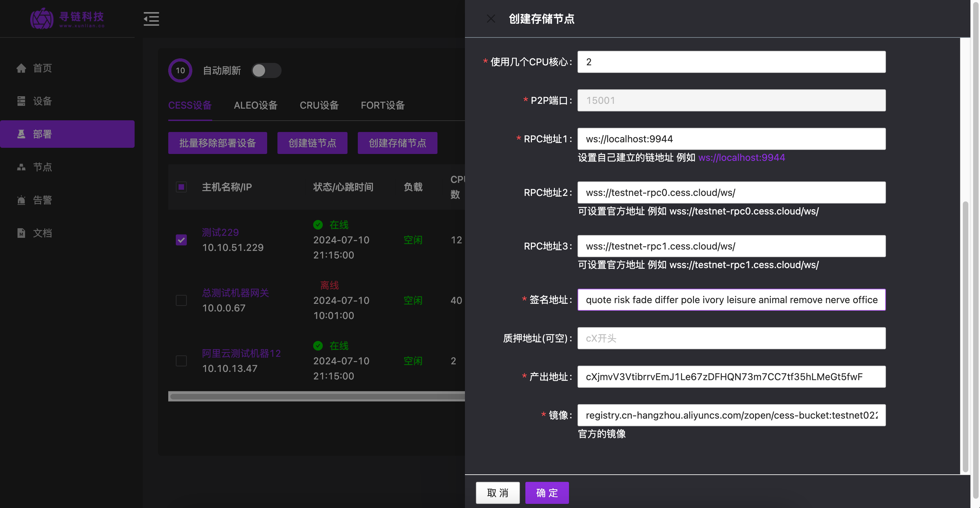Click the 确定 confirm button
The image size is (980, 508).
pos(547,493)
